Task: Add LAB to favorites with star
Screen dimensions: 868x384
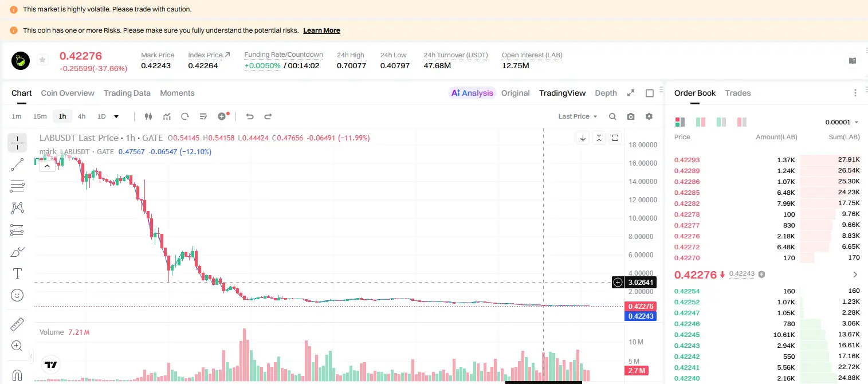Action: pos(42,60)
